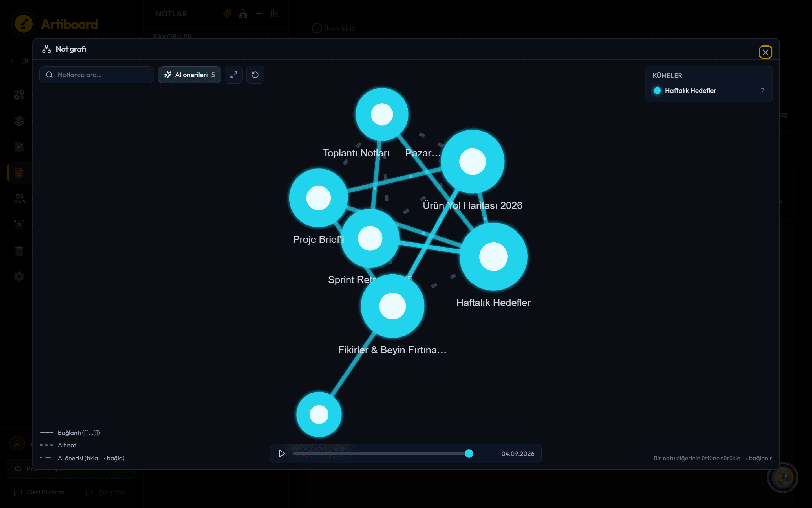Select the Proje Brief'i graph node
Viewport: 812px width, 508px height.
[318, 198]
